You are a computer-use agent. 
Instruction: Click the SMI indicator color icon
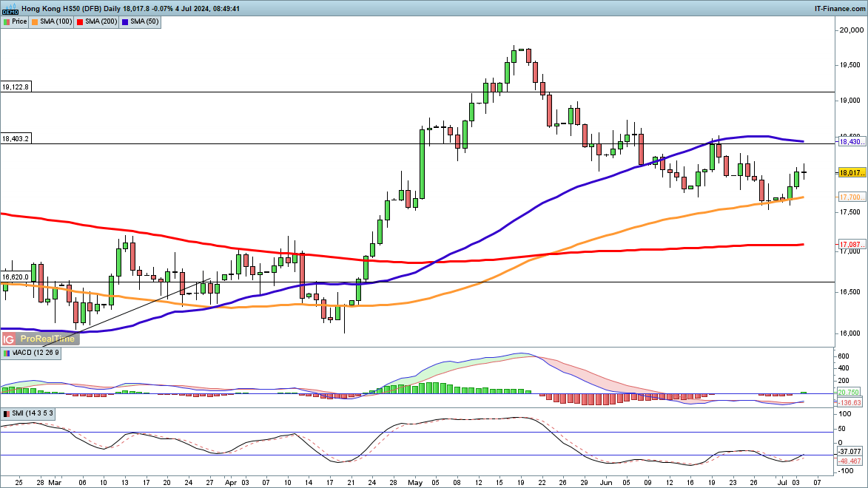tap(7, 413)
